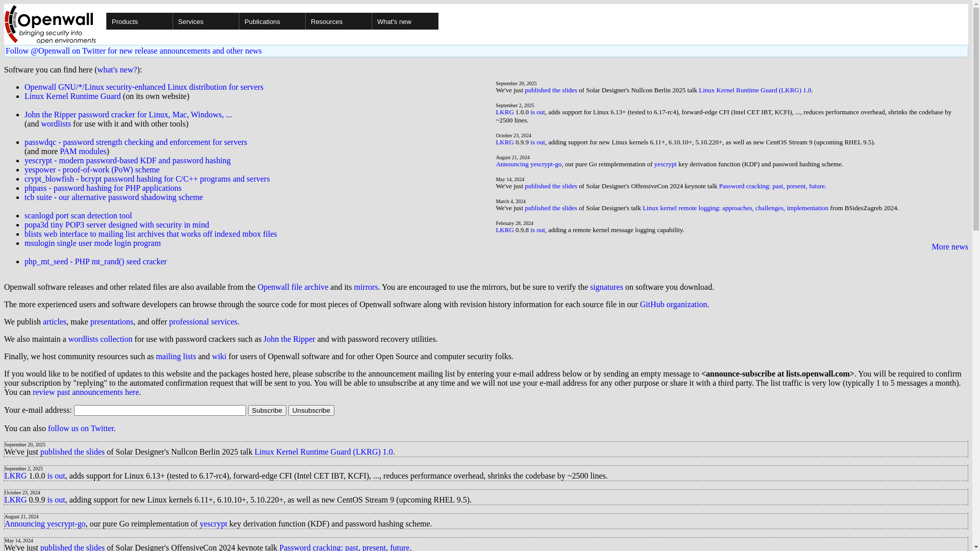Open sidebar September 2, 2025 LKRG link

pyautogui.click(x=505, y=112)
